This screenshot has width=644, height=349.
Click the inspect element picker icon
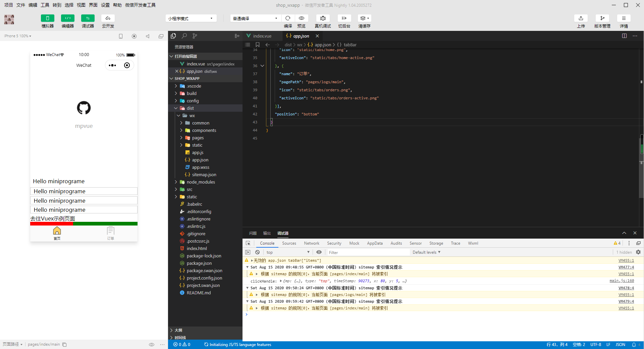coord(248,243)
